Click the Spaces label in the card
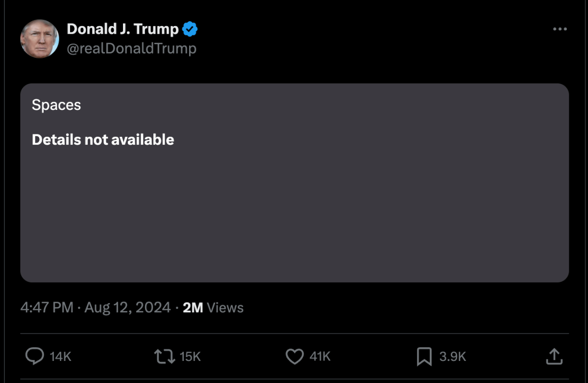Viewport: 588px width, 383px height. click(x=56, y=105)
